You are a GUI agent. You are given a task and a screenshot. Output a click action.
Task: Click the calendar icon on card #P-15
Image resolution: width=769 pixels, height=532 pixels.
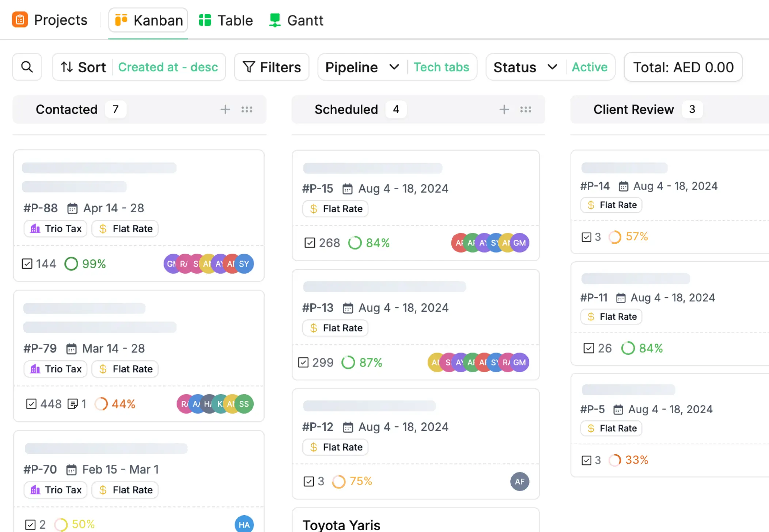(x=347, y=189)
